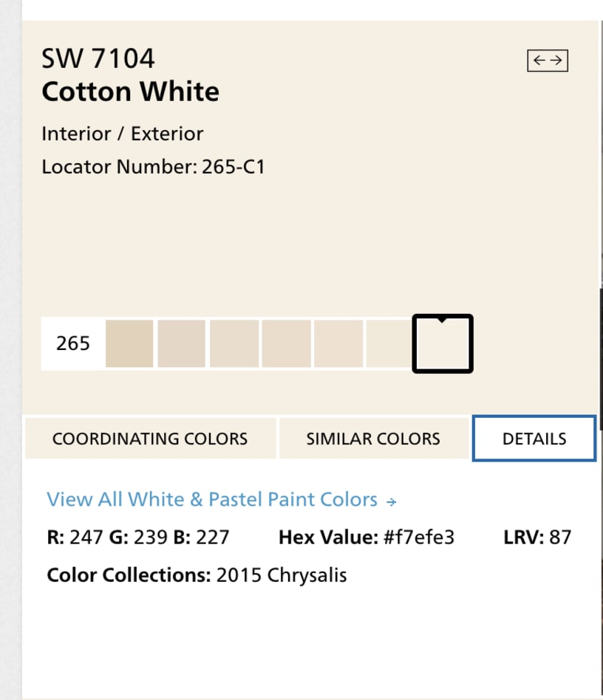Click the arrow icon beside the View All link
This screenshot has width=603, height=700.
click(390, 500)
